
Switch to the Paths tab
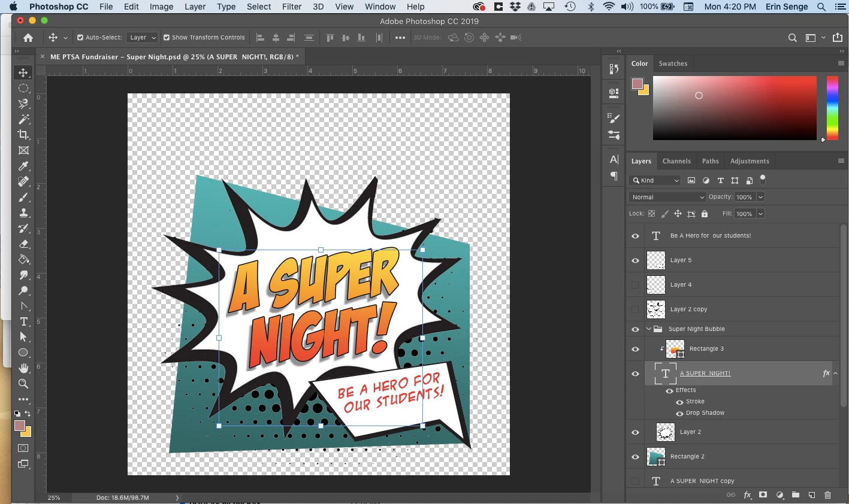coord(710,161)
